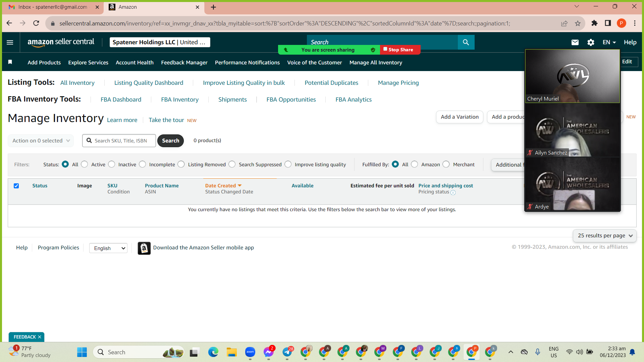Go to Account Health
This screenshot has height=362, width=644.
point(135,62)
